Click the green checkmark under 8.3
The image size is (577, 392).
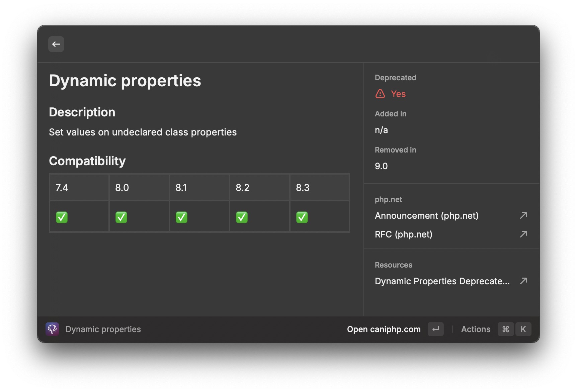tap(302, 217)
